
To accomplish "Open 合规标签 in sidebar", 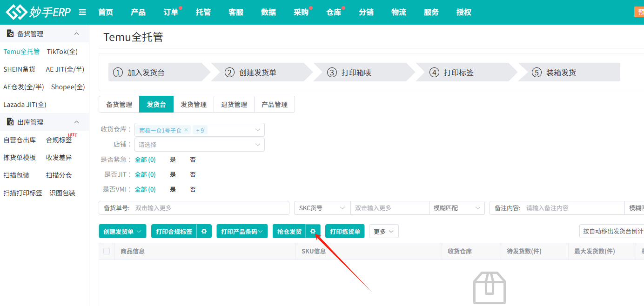I will [59, 140].
